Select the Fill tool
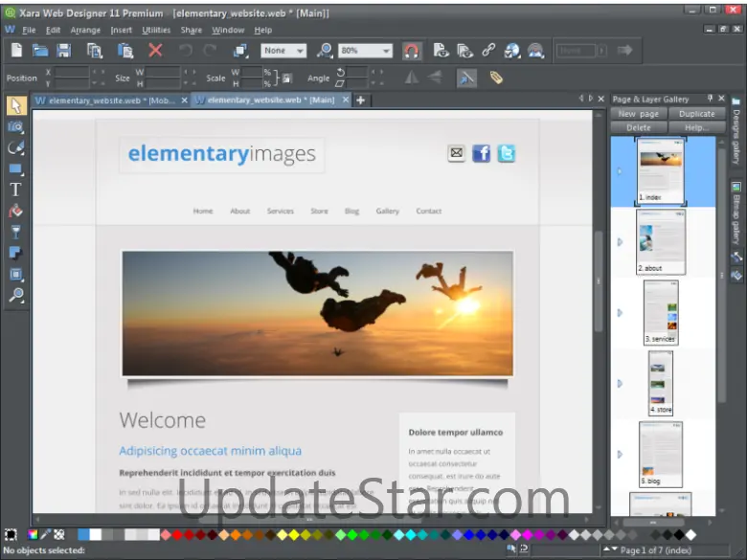 pos(15,211)
